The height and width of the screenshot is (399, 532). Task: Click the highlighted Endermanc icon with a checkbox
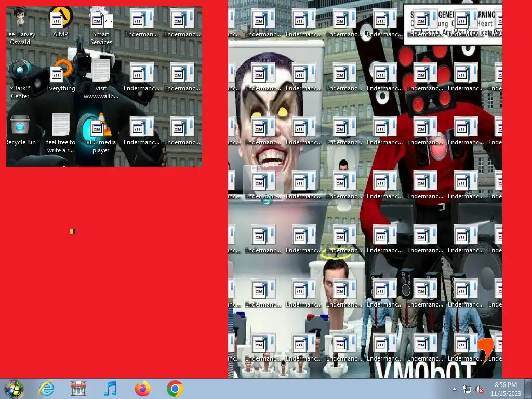263,183
